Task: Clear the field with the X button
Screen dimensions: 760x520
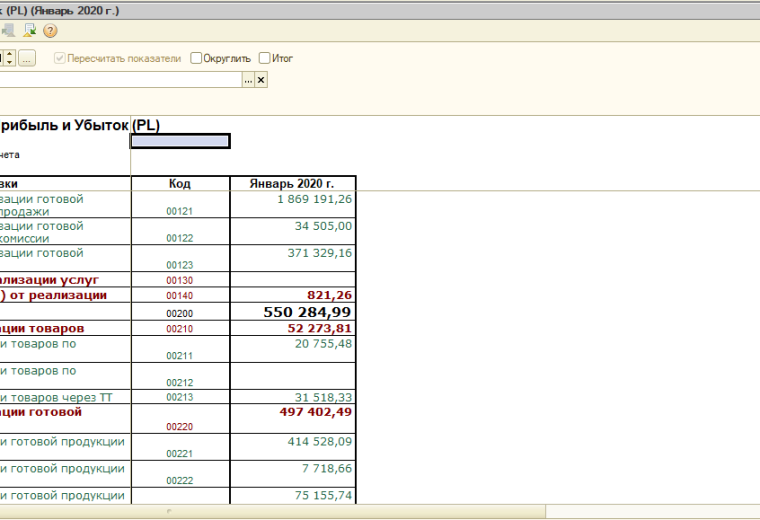Action: point(262,79)
